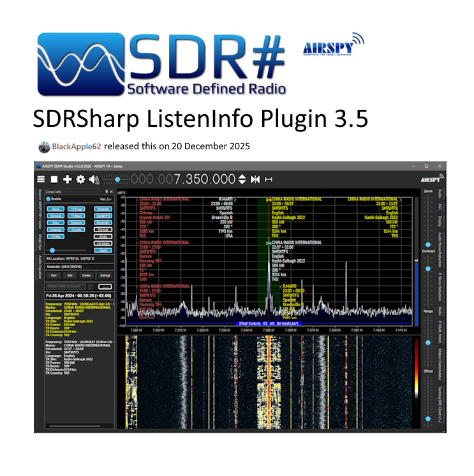Click the horizontal span icon in the toolbar
This screenshot has height=476, width=474.
pos(269,179)
